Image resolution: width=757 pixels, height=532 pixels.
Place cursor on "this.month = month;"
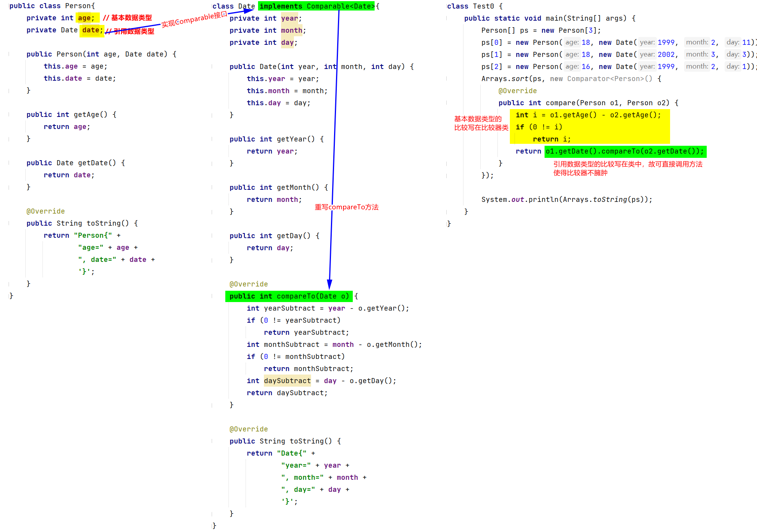click(x=287, y=91)
